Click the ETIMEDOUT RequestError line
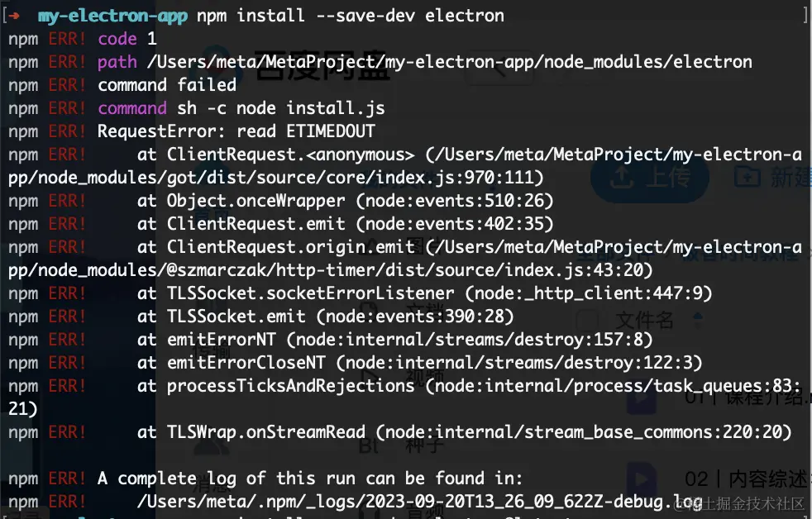Image resolution: width=812 pixels, height=519 pixels. (x=236, y=131)
